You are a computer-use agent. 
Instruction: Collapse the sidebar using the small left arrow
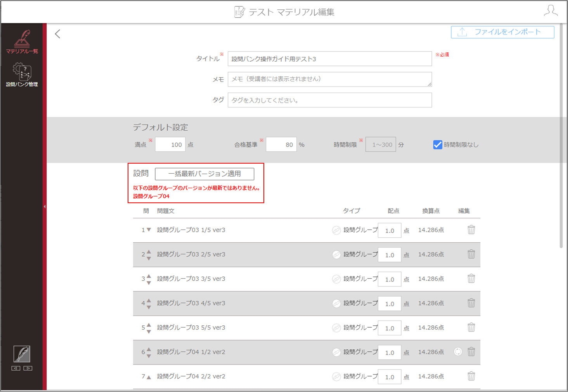pos(45,207)
